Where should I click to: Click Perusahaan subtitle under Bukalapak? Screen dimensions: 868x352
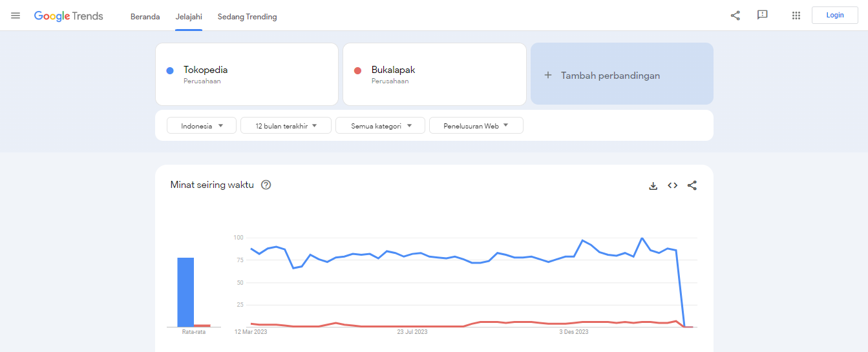point(390,81)
